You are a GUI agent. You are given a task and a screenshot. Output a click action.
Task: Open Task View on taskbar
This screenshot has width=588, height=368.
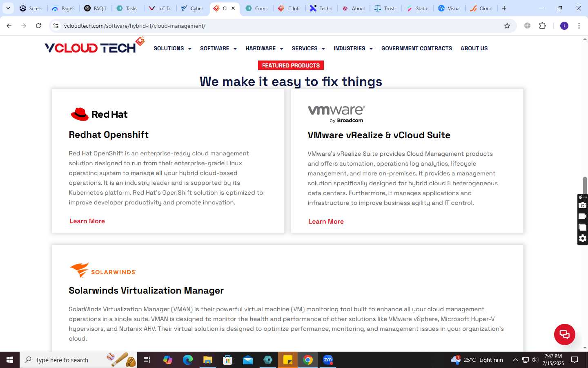[x=147, y=360]
